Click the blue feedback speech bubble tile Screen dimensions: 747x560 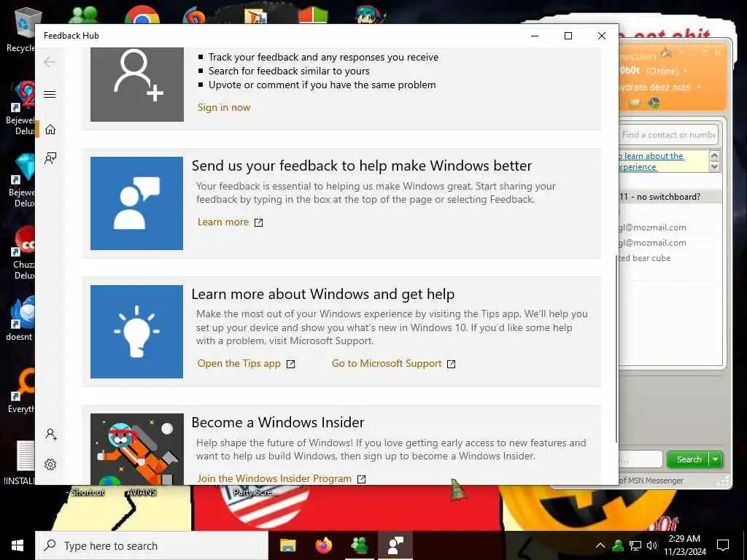[136, 203]
